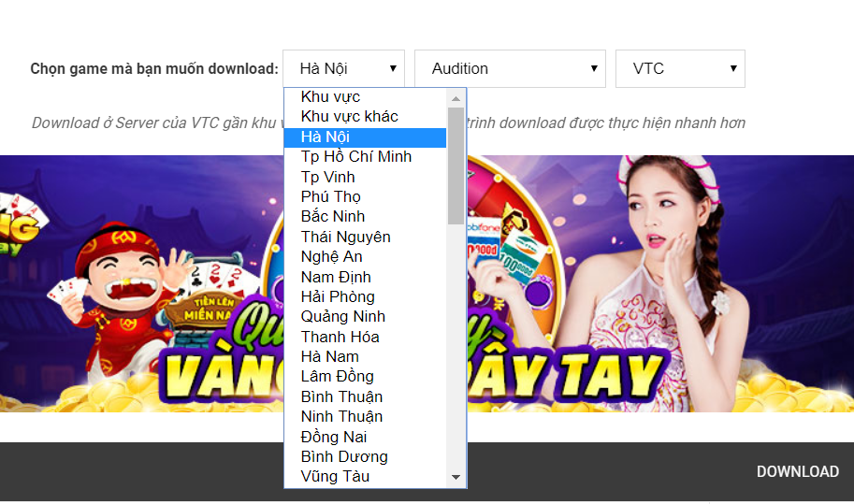Screen dimensions: 854x504
Task: Select Tp Hồ Chí Minh option
Action: click(365, 157)
